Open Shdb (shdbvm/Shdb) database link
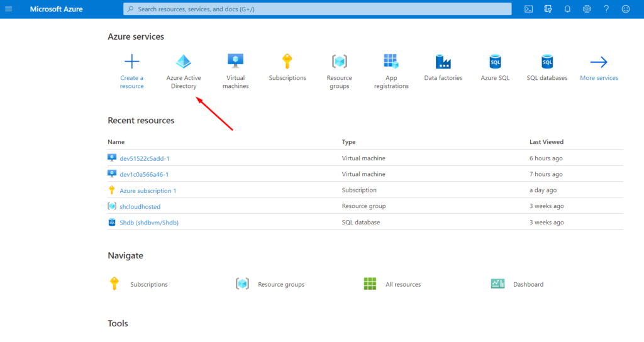Viewport: 644px width, 342px height. [x=149, y=223]
